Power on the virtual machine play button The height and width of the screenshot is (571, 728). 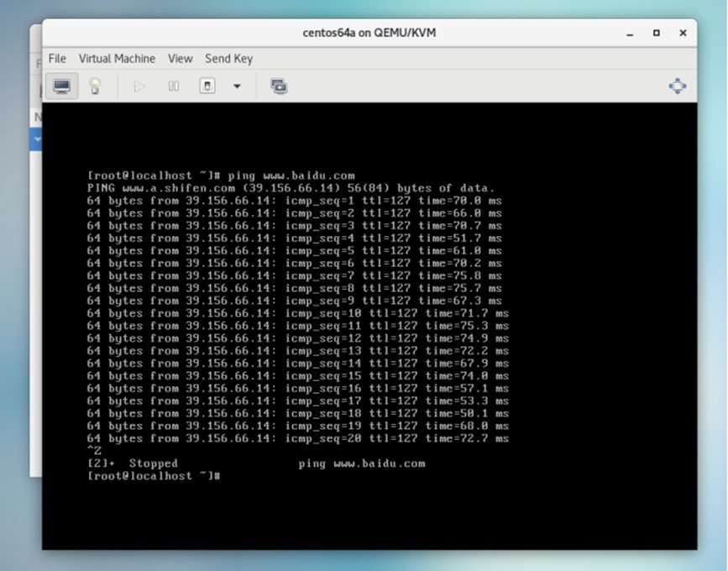tap(139, 86)
